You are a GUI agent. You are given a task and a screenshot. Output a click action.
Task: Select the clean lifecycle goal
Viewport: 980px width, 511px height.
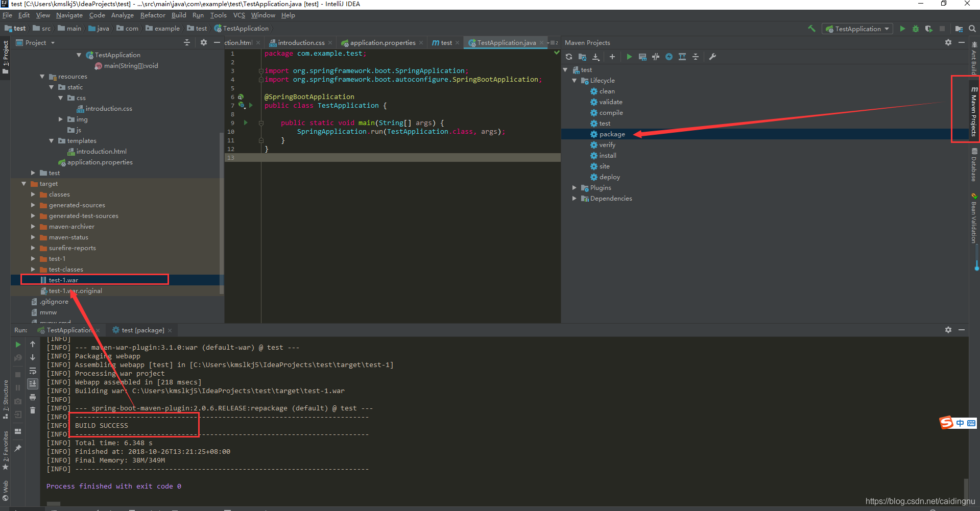tap(607, 91)
